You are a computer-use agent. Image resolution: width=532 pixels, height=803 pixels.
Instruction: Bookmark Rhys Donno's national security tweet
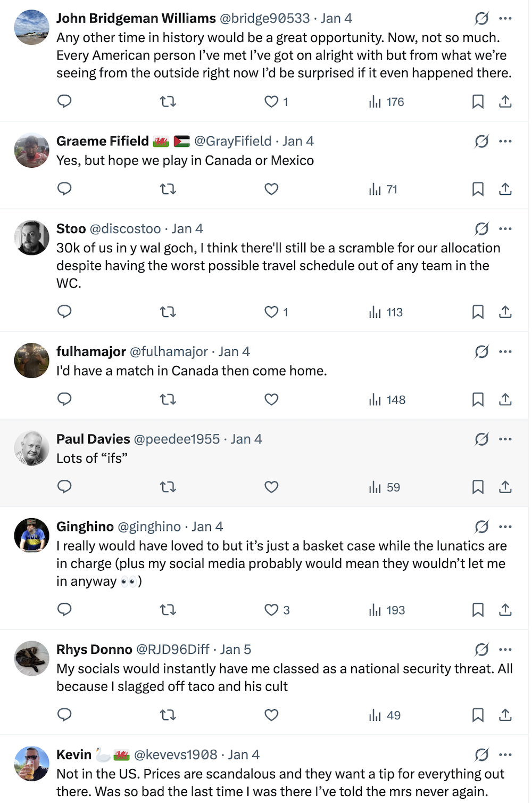[x=478, y=715]
